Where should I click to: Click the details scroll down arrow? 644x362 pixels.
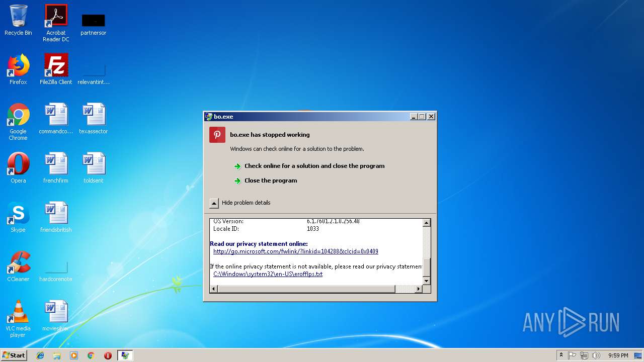coord(426,281)
